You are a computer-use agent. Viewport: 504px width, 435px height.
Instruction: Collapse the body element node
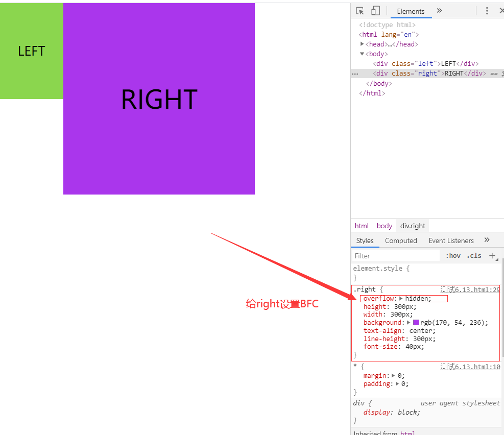click(x=362, y=54)
